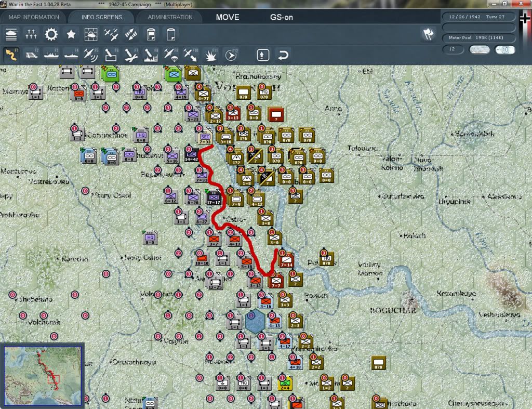Select the F7 bomb airfield icon
Screen dimensions: 532x409
pyautogui.click(x=131, y=55)
